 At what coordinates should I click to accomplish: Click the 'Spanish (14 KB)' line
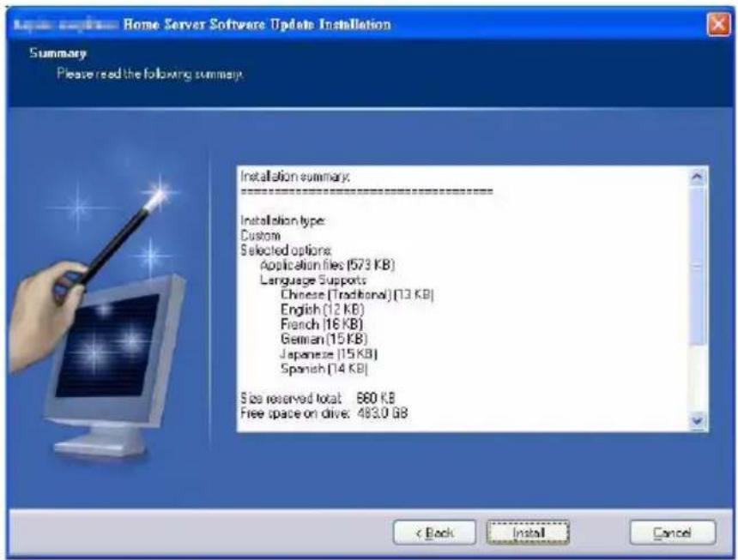324,369
